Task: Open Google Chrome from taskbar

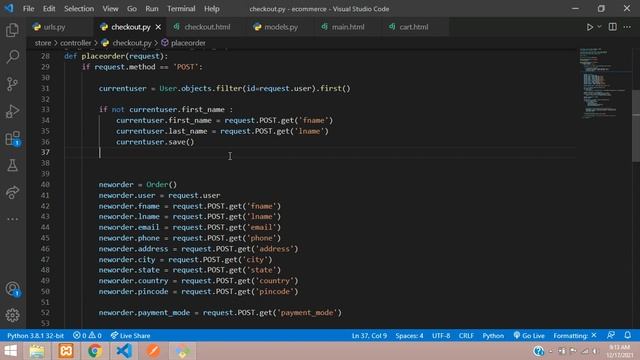Action: pyautogui.click(x=95, y=351)
